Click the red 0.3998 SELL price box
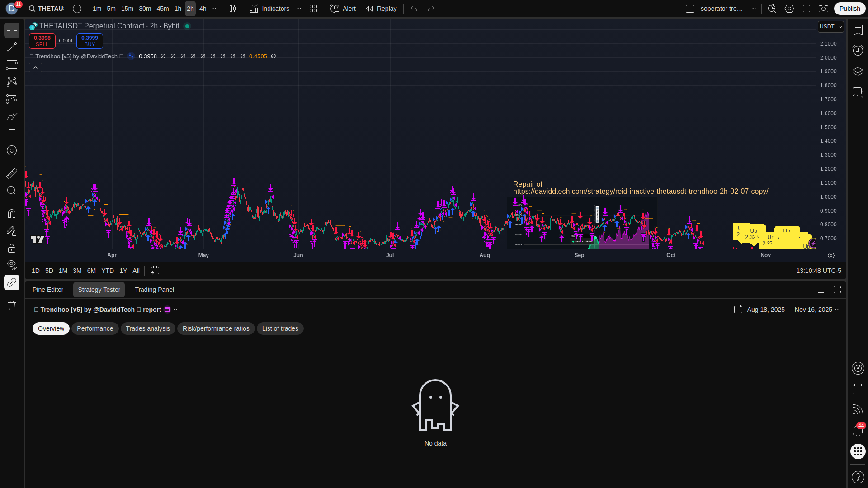868x488 pixels. tap(42, 41)
